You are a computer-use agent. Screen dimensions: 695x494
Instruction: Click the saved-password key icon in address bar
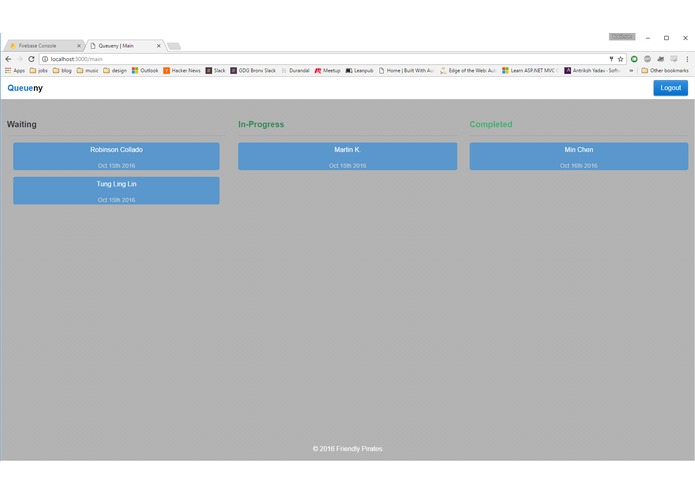611,59
